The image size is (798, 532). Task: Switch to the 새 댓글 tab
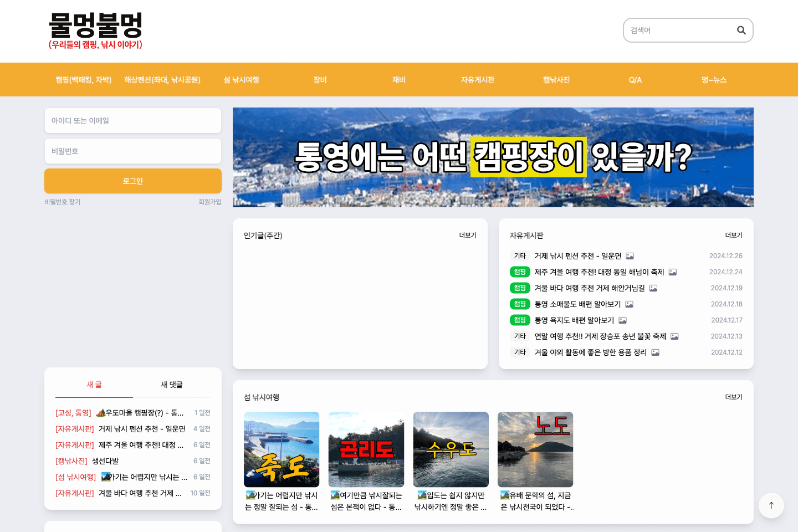coord(172,385)
